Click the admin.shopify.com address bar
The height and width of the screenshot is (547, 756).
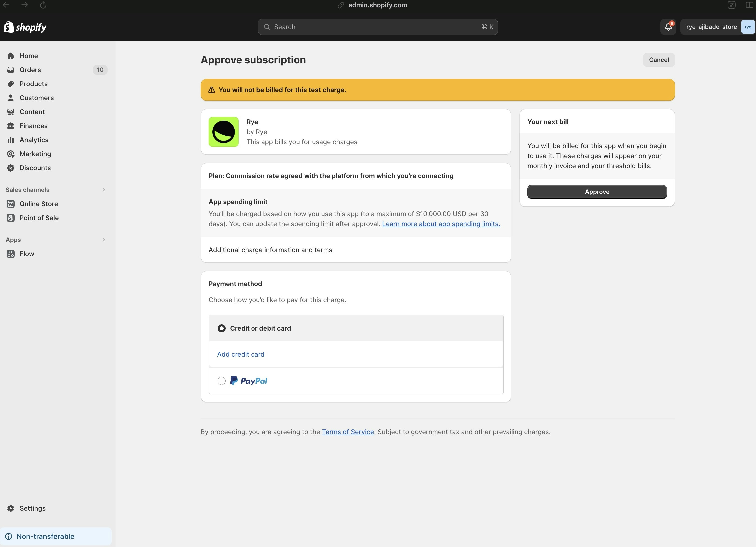tap(378, 5)
